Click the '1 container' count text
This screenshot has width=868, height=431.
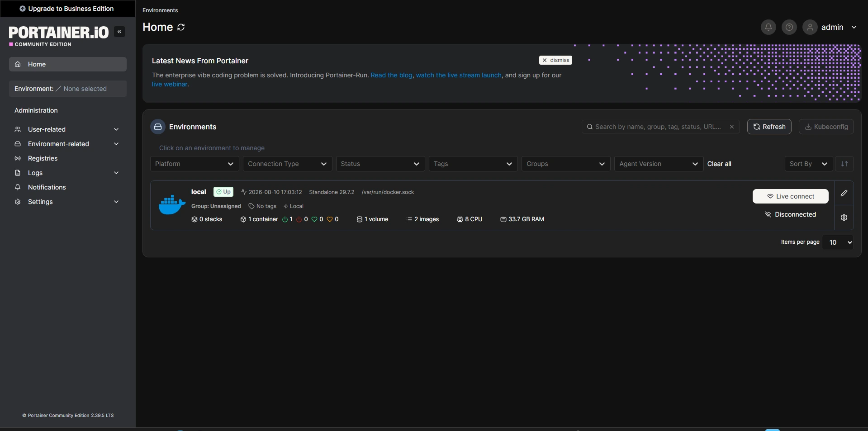tap(263, 219)
